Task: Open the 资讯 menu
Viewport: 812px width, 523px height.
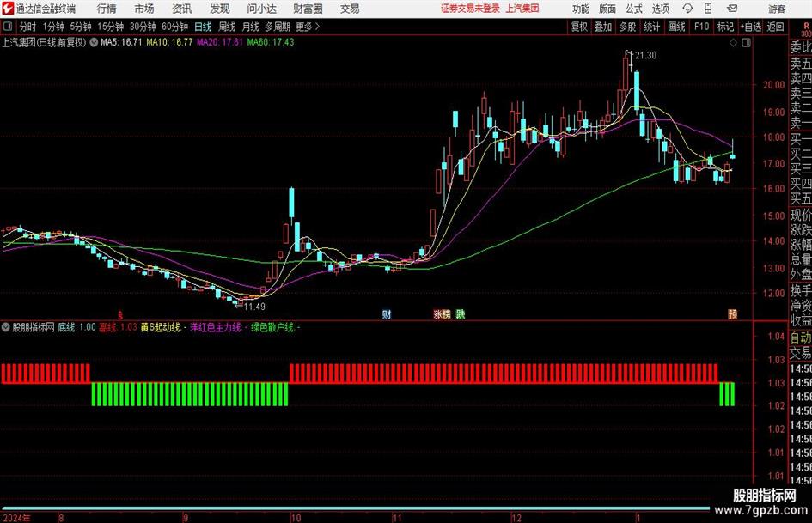Action: (182, 9)
